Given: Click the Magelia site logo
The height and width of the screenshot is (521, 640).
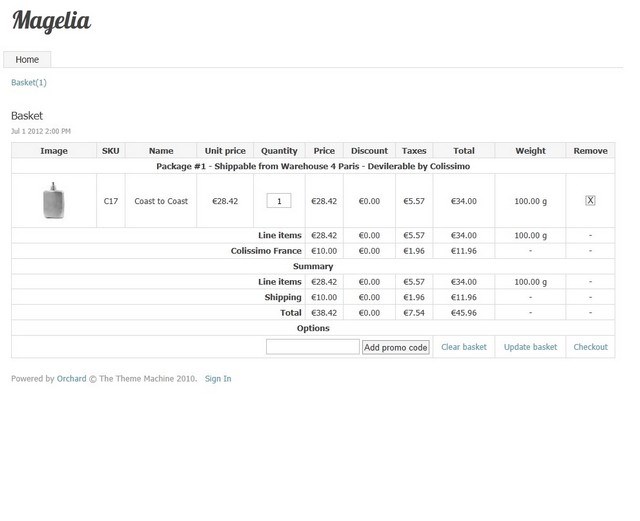Looking at the screenshot, I should [x=51, y=21].
